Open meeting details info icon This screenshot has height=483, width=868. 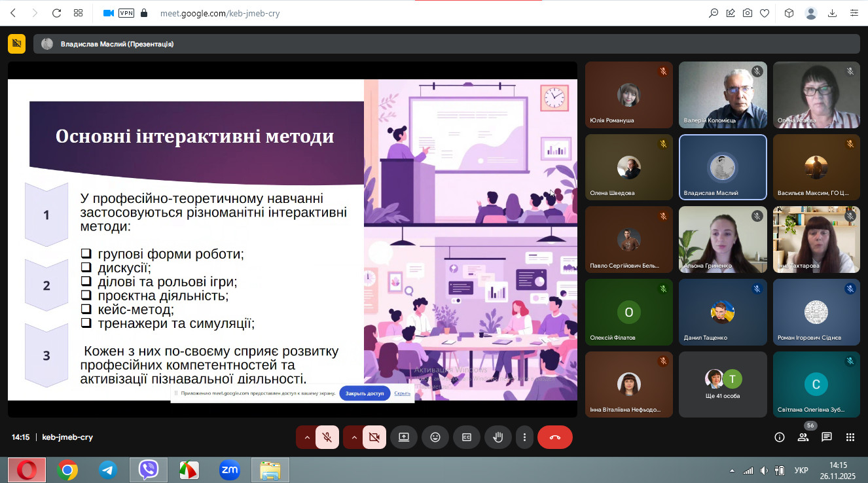click(x=780, y=437)
